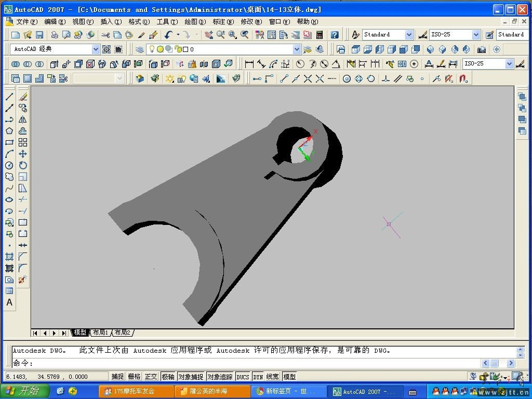Click the Plot printer icon
532x399 pixels.
click(x=54, y=35)
